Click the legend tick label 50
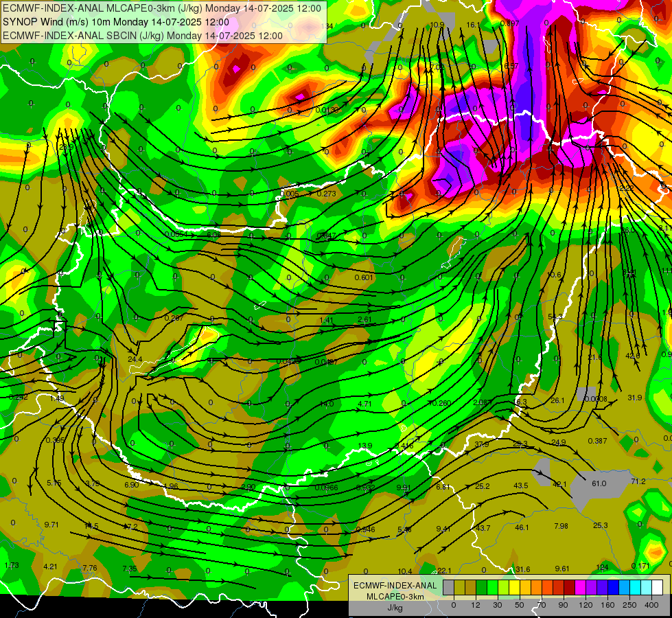The width and height of the screenshot is (672, 618). (520, 605)
